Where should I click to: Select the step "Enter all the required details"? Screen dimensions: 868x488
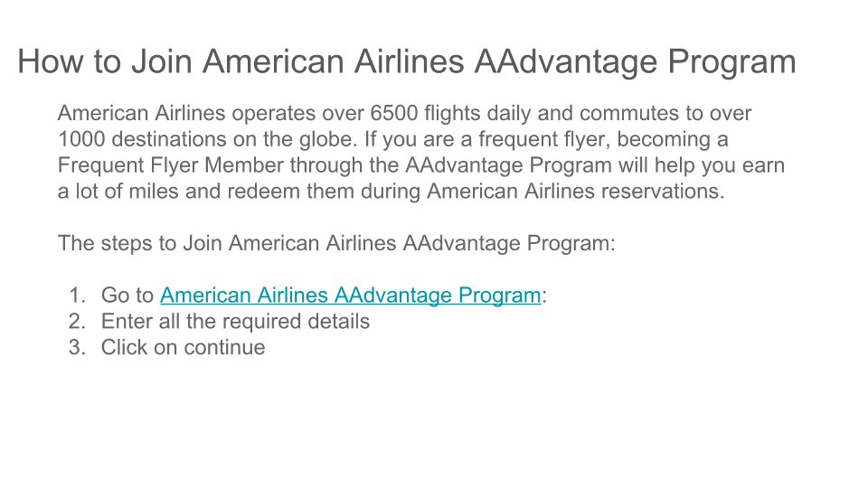coord(235,322)
